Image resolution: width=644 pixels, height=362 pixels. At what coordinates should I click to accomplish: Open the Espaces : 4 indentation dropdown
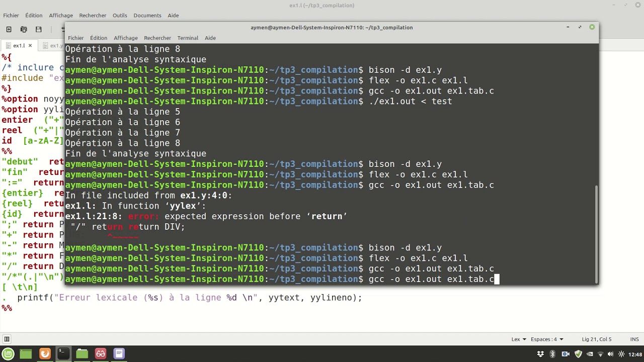(547, 339)
